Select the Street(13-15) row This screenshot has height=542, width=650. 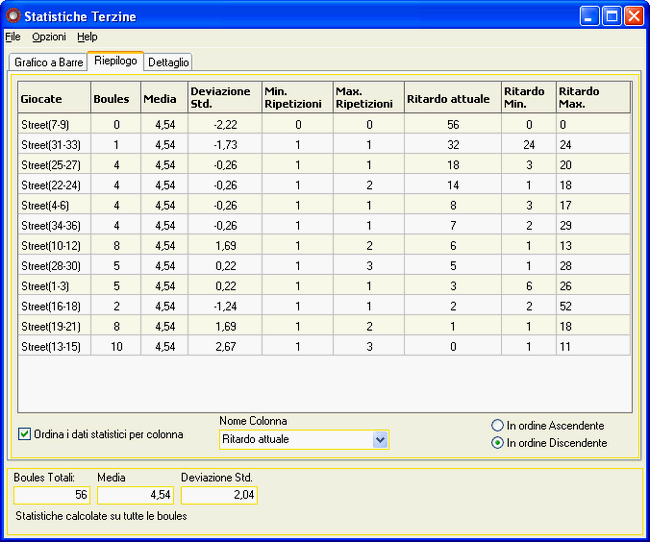54,347
